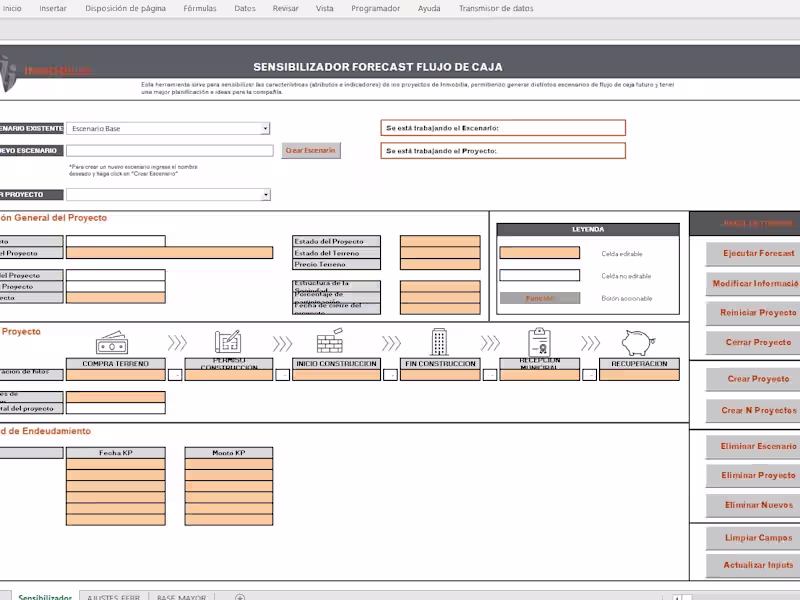This screenshot has width=800, height=600.
Task: Click the orange Celda editable legend swatch
Action: [x=540, y=253]
